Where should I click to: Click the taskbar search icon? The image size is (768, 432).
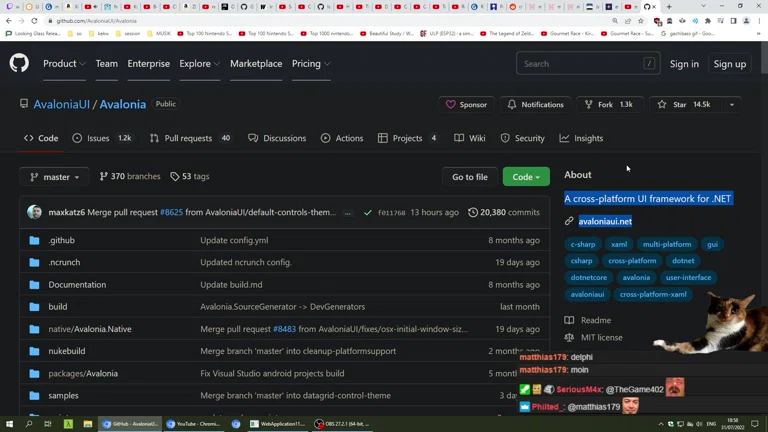click(x=29, y=424)
